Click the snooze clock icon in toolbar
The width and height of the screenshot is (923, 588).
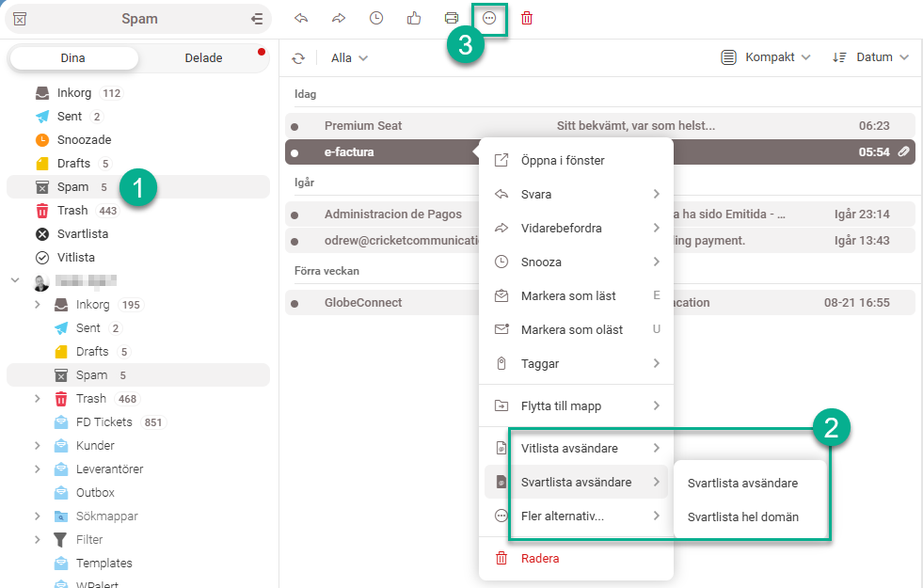pyautogui.click(x=376, y=18)
